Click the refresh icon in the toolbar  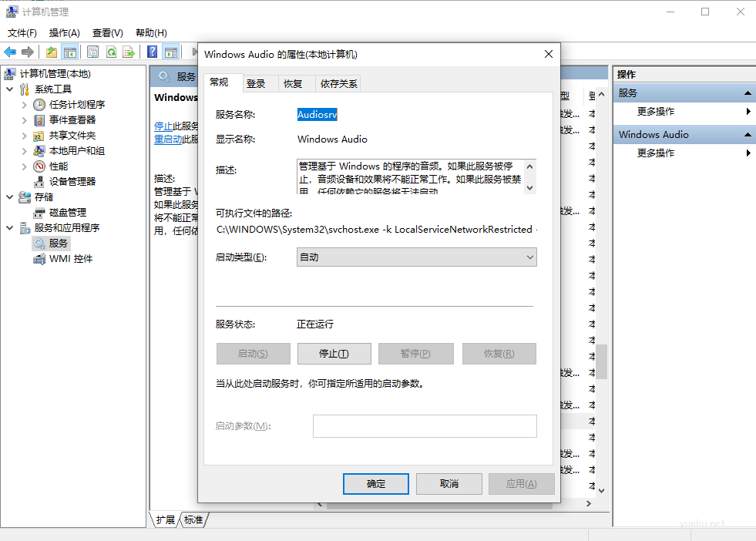(x=111, y=52)
